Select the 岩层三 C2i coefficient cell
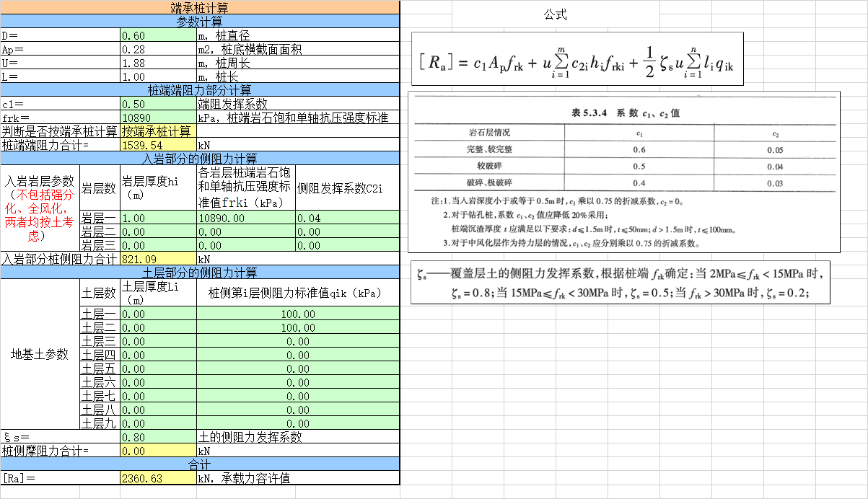868x499 pixels. click(x=347, y=245)
